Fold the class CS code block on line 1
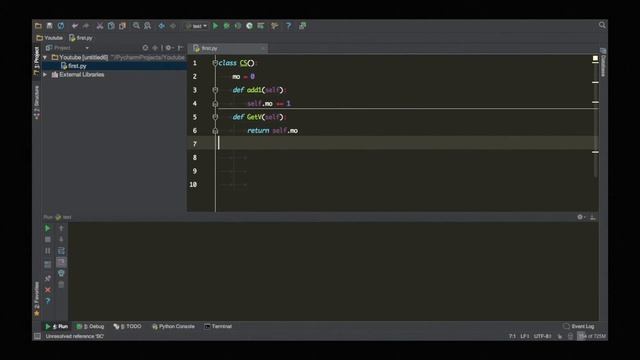The width and height of the screenshot is (640, 360). [215, 63]
